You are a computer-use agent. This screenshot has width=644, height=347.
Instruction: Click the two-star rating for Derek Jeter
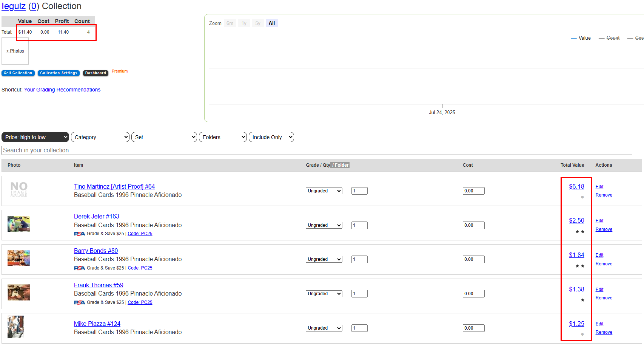[x=580, y=232]
